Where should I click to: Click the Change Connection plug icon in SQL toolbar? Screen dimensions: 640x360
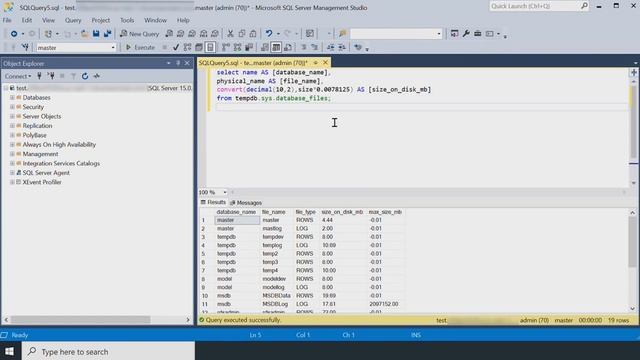(25, 47)
